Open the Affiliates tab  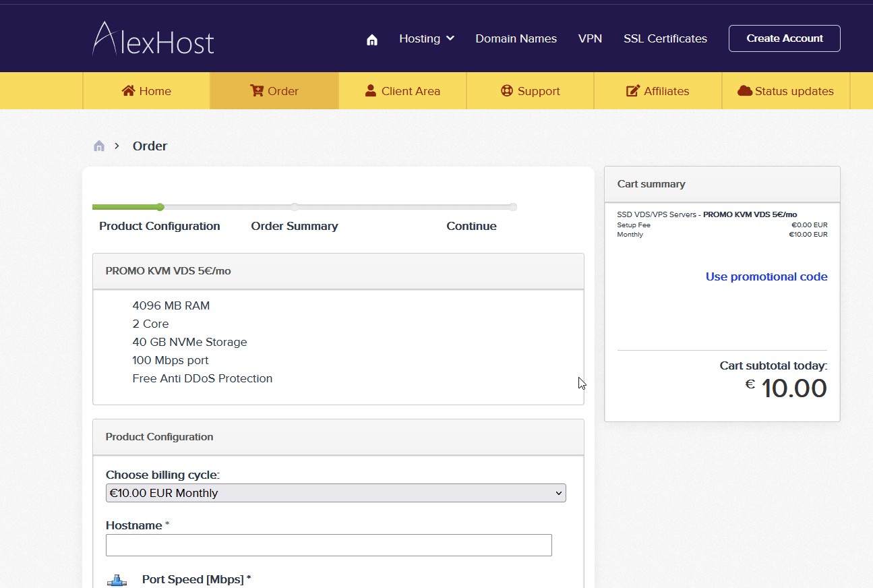[658, 91]
